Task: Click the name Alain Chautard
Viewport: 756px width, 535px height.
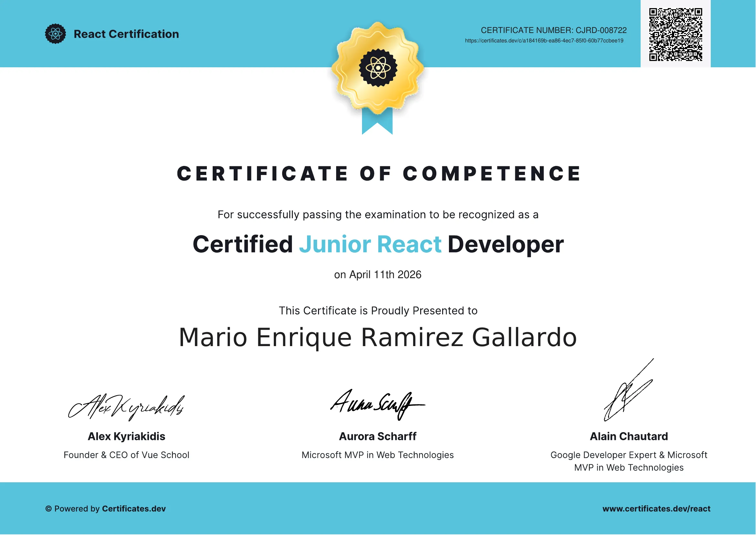Action: point(629,437)
